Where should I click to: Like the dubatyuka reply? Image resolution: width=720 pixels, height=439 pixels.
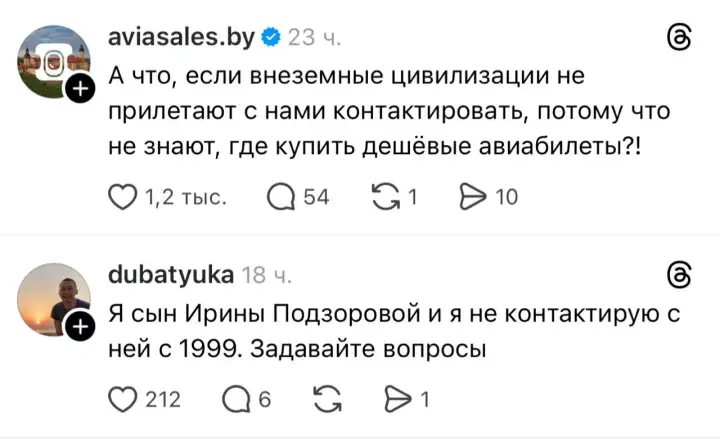[x=121, y=400]
